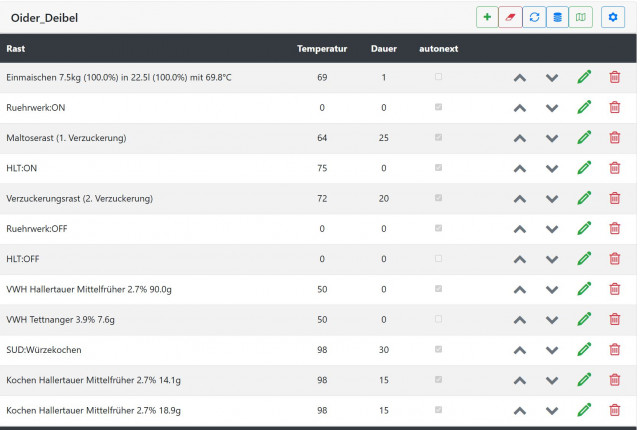The width and height of the screenshot is (640, 430).
Task: Click the red eraser clear icon
Action: [x=511, y=17]
